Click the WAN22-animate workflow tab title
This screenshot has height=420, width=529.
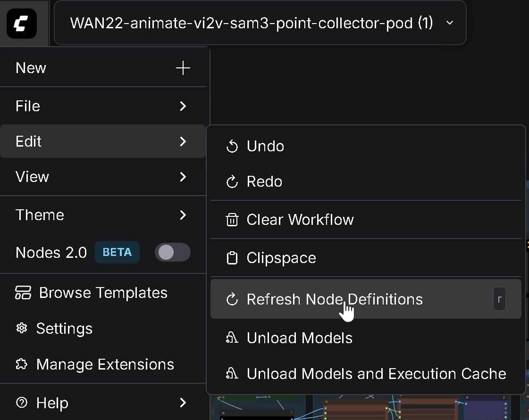251,23
